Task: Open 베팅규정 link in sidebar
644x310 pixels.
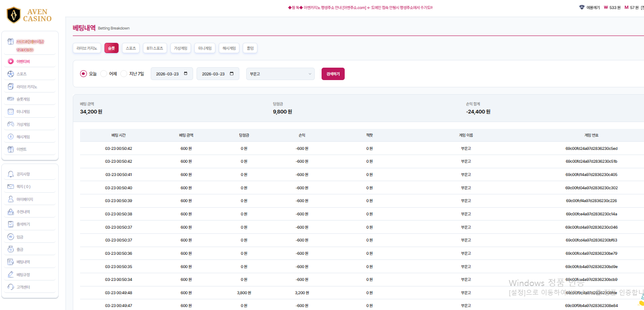Action: pyautogui.click(x=23, y=274)
